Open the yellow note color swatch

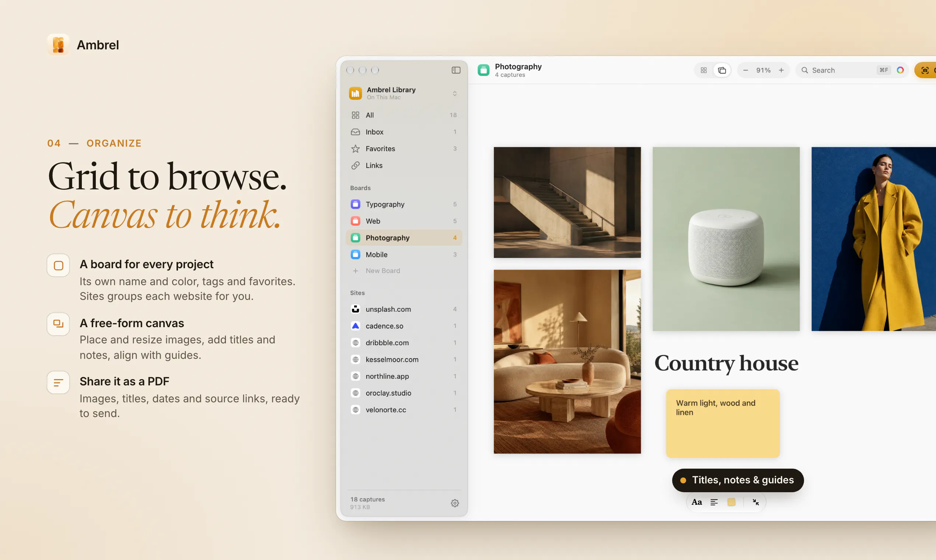(731, 502)
